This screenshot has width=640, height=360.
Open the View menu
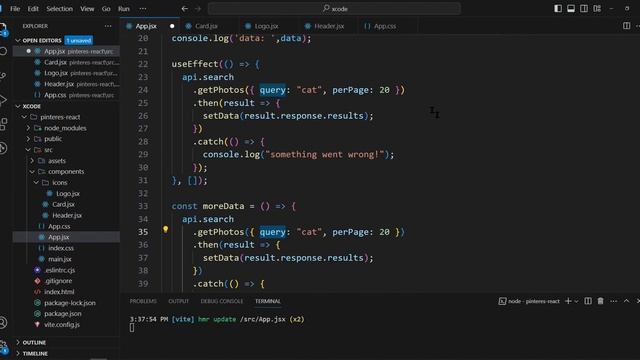pos(87,9)
